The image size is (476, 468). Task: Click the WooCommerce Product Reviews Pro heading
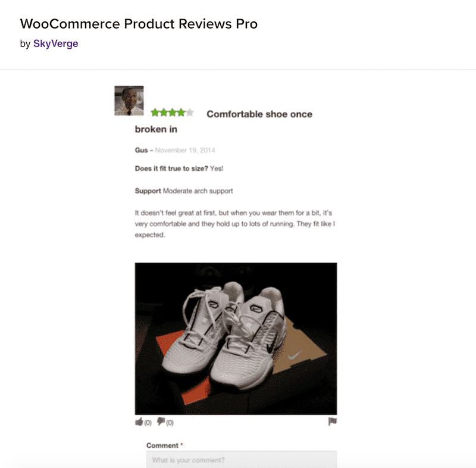click(139, 24)
